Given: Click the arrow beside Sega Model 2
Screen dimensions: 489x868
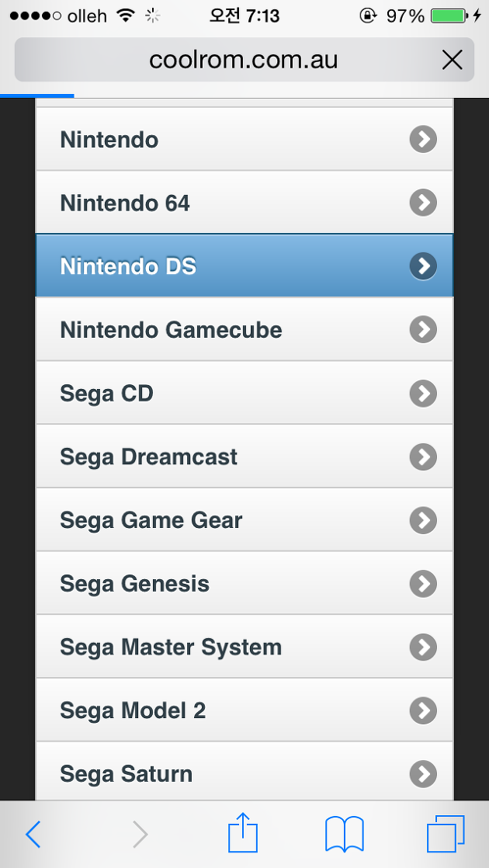Looking at the screenshot, I should 423,711.
